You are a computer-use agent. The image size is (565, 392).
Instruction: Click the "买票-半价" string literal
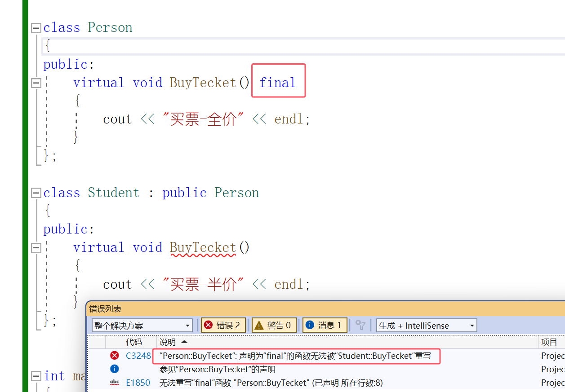tap(204, 285)
